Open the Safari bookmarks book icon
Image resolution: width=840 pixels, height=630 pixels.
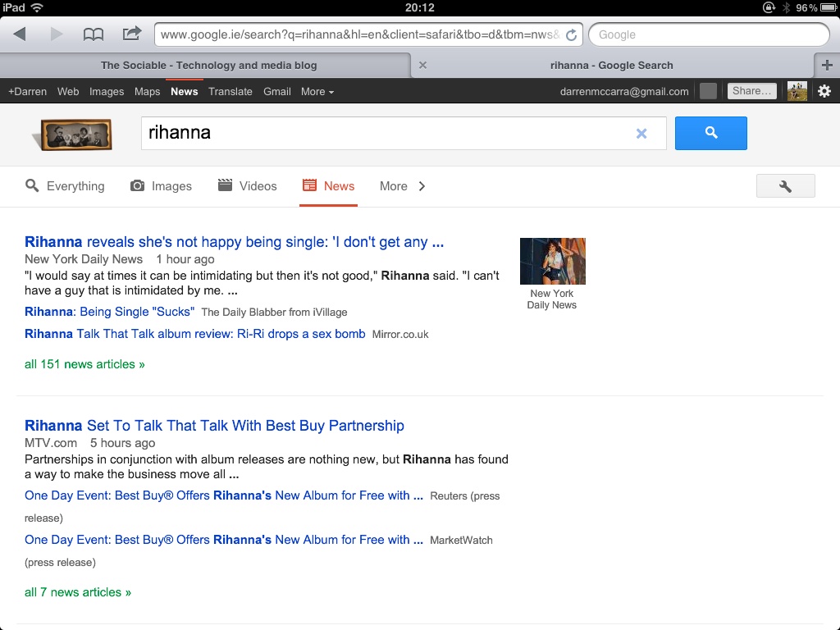point(94,34)
